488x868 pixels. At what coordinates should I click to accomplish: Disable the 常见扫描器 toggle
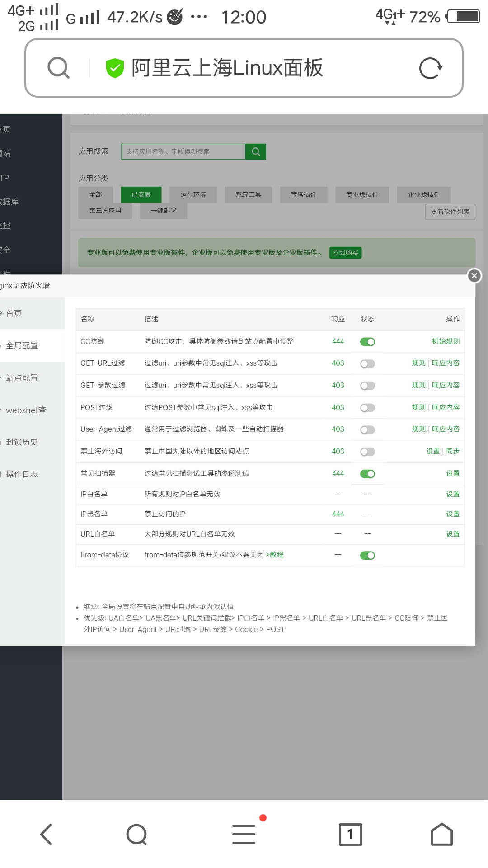[x=367, y=474]
